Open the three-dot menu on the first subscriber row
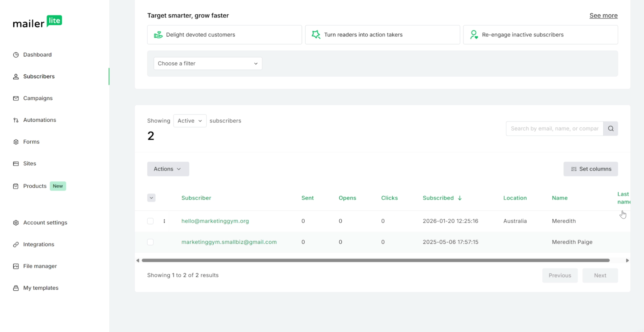This screenshot has height=332, width=644. 164,221
